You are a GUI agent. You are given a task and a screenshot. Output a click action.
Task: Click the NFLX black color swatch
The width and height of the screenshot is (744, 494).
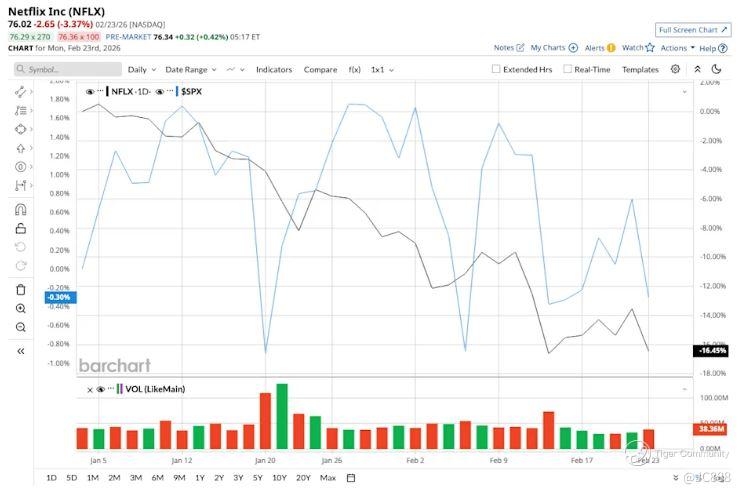108,92
